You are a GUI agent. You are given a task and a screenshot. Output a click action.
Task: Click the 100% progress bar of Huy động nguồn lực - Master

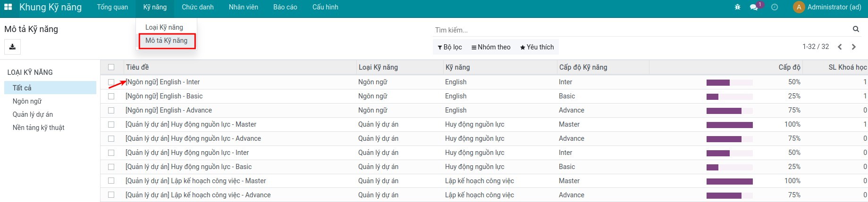click(729, 125)
